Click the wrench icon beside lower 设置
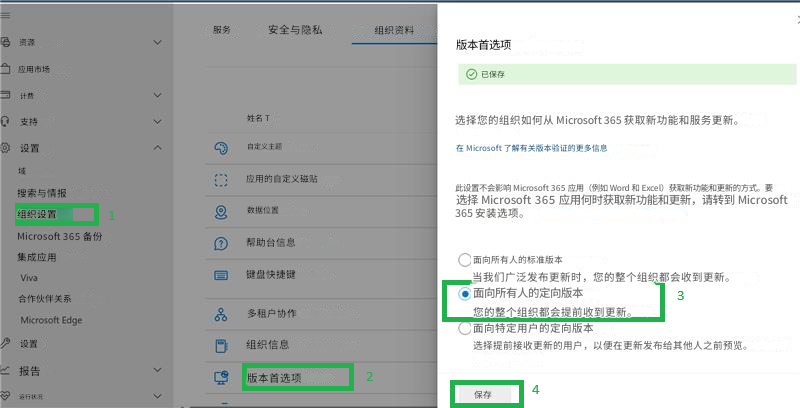 click(x=5, y=343)
